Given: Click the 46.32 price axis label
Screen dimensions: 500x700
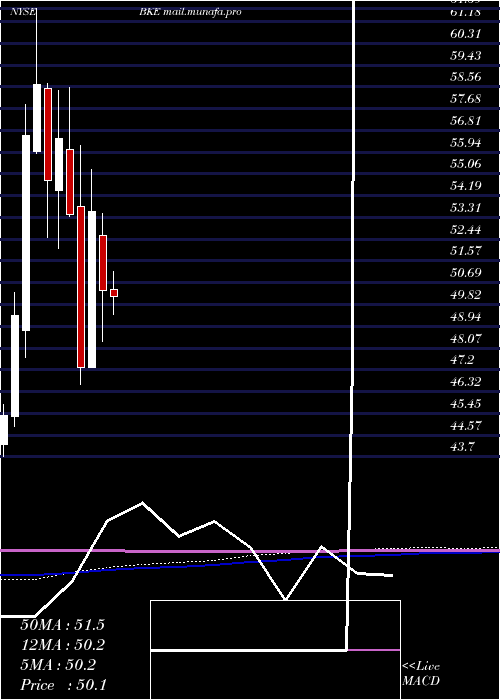Looking at the screenshot, I should pyautogui.click(x=466, y=382).
